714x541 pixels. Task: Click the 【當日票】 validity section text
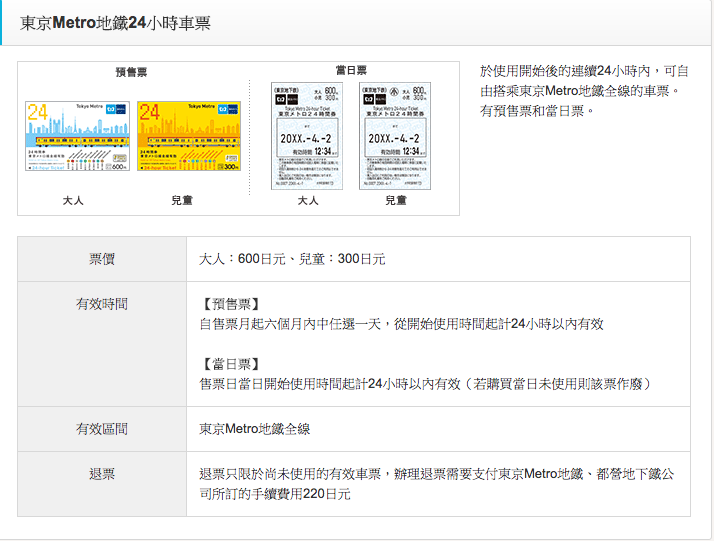coord(230,364)
